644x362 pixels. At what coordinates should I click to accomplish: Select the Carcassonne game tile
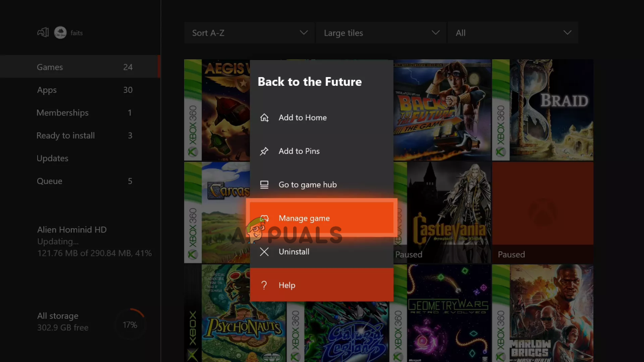click(217, 213)
